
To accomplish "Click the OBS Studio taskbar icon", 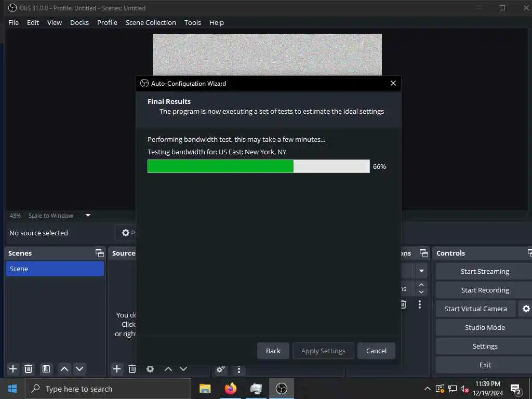I will tap(281, 389).
